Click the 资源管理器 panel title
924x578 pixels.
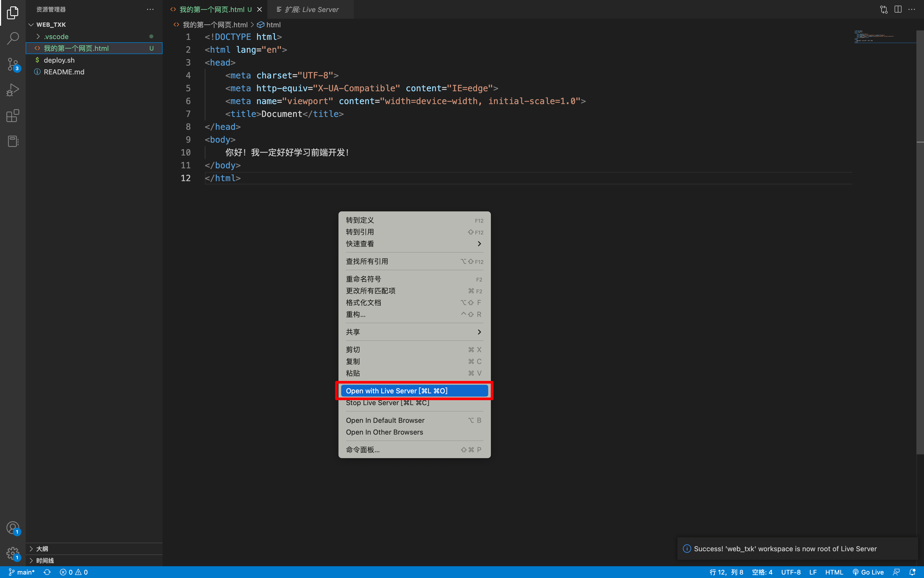(51, 9)
